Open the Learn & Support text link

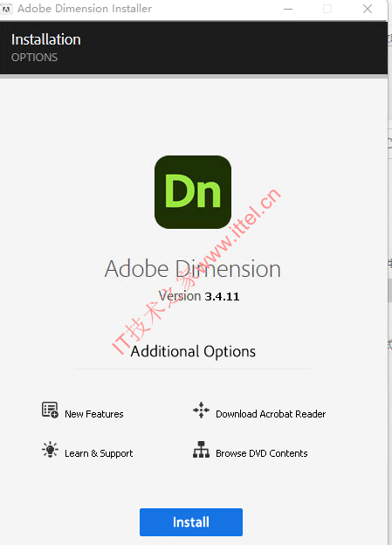(99, 453)
